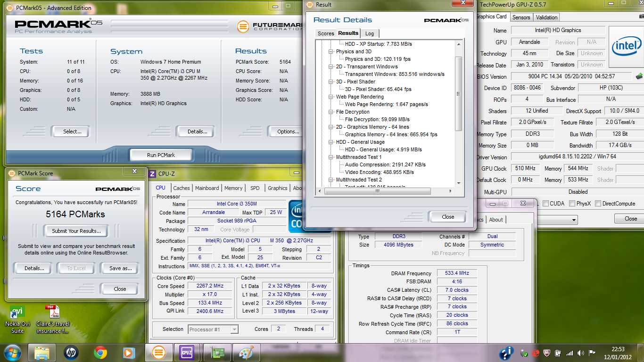Open Claire's travel insurance PDF

coord(53,320)
